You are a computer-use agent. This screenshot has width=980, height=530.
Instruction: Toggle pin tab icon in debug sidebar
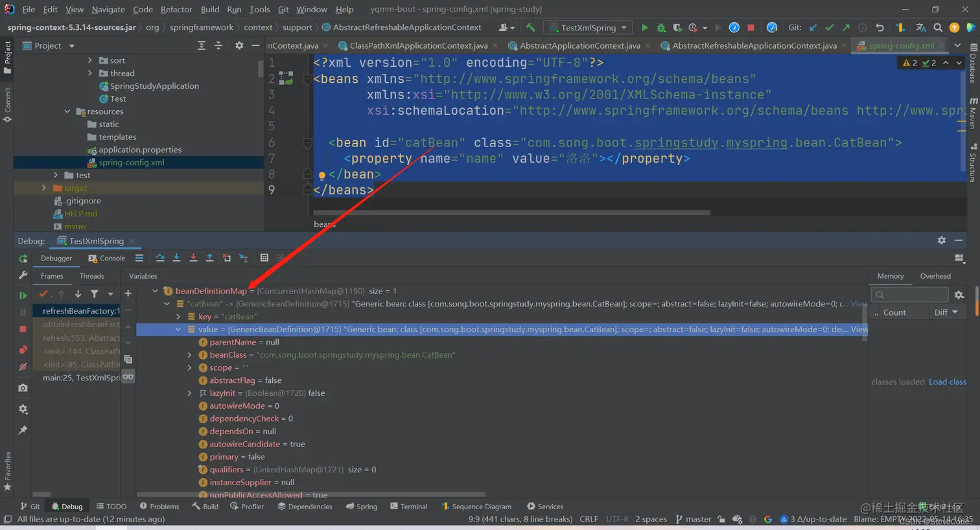point(23,430)
